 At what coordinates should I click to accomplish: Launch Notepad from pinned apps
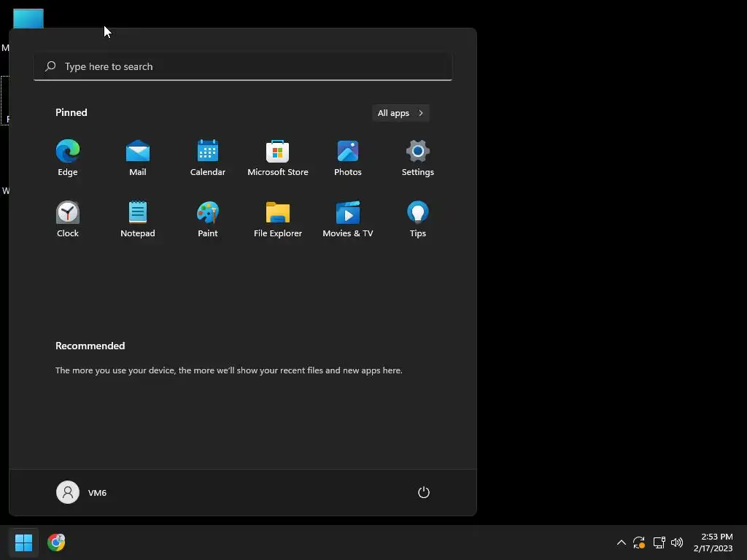[x=138, y=219]
